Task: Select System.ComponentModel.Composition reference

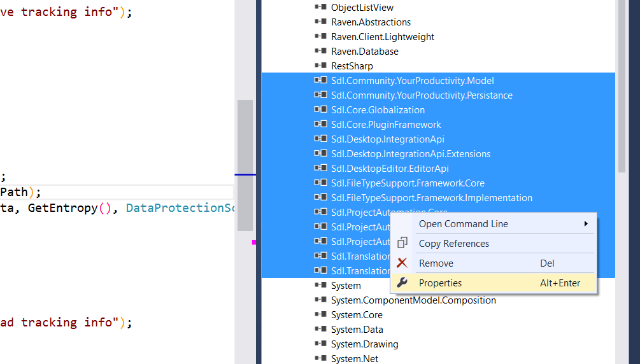Action: coord(413,300)
